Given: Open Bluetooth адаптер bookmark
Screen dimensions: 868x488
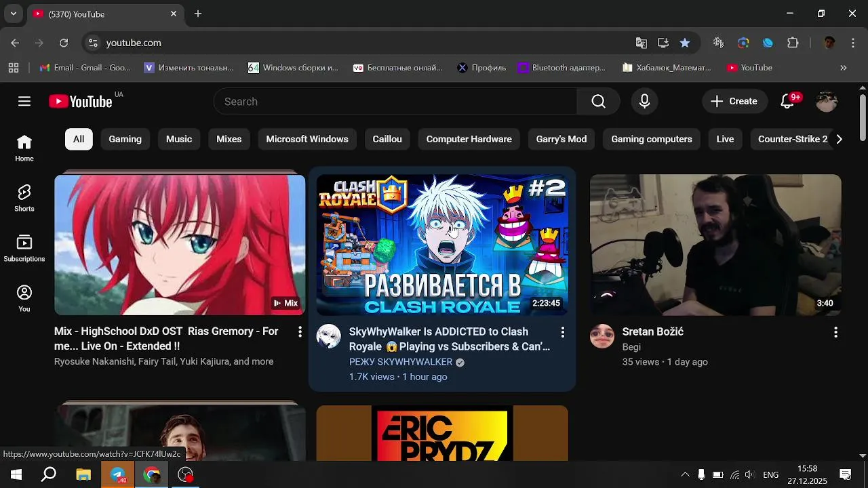Looking at the screenshot, I should click(x=562, y=68).
